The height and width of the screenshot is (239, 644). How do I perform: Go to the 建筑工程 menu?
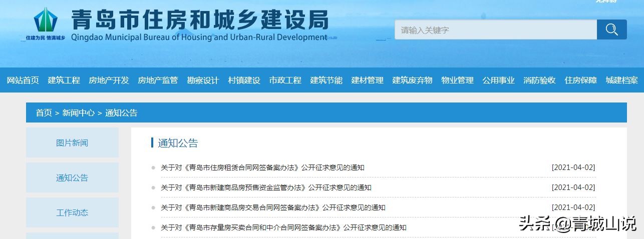click(64, 80)
